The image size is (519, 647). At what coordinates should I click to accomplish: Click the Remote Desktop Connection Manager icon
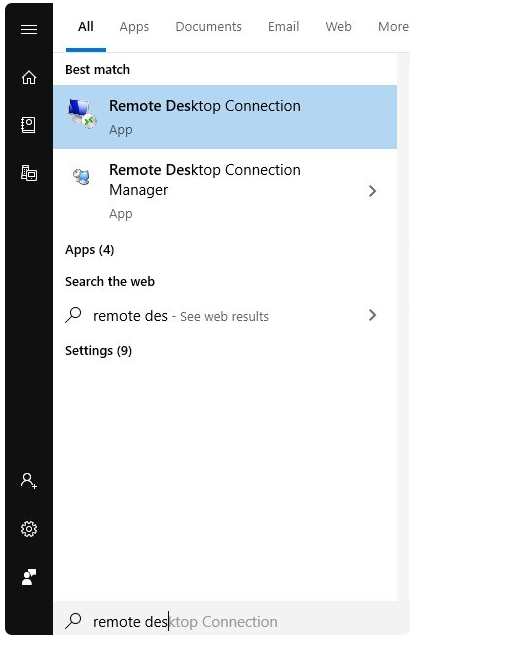point(82,177)
